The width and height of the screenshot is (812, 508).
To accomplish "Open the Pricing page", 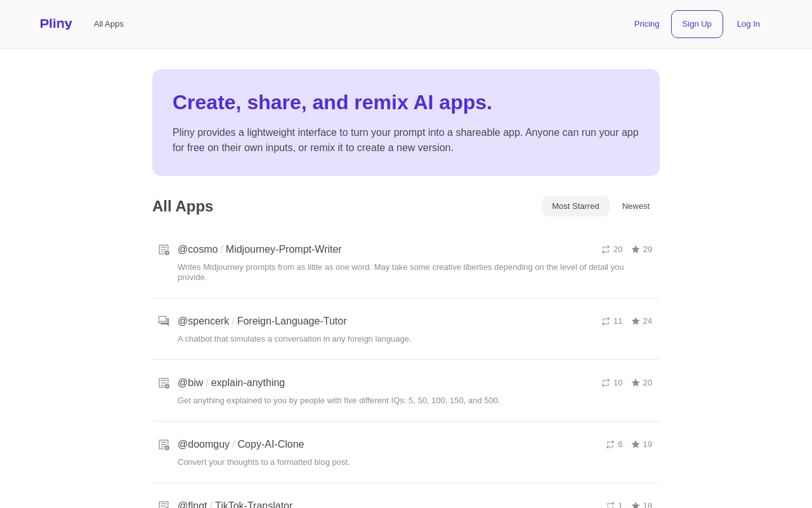I will [x=646, y=23].
